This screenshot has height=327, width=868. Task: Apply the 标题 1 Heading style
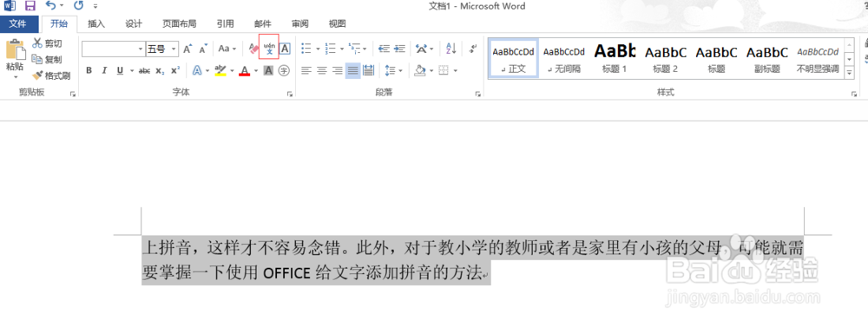615,58
